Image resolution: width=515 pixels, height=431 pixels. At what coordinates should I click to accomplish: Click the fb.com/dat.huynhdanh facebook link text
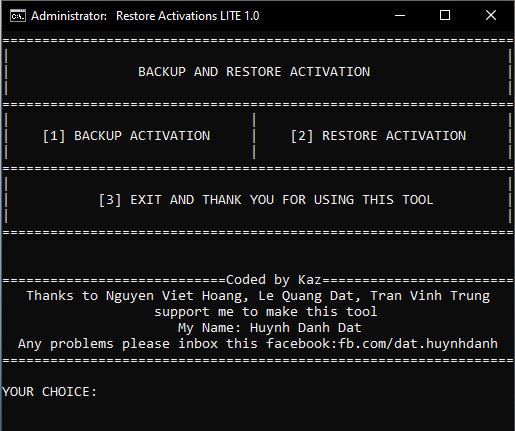[418, 344]
